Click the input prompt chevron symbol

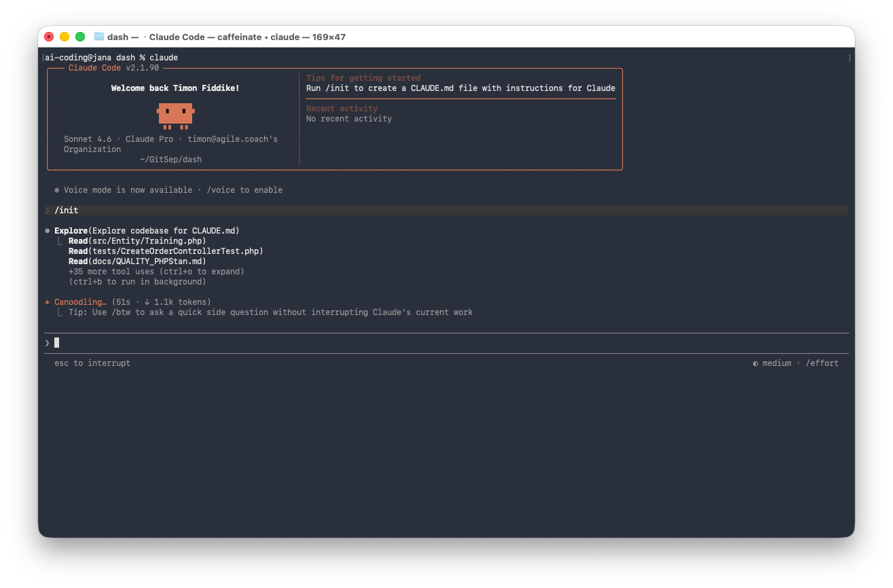(x=48, y=343)
